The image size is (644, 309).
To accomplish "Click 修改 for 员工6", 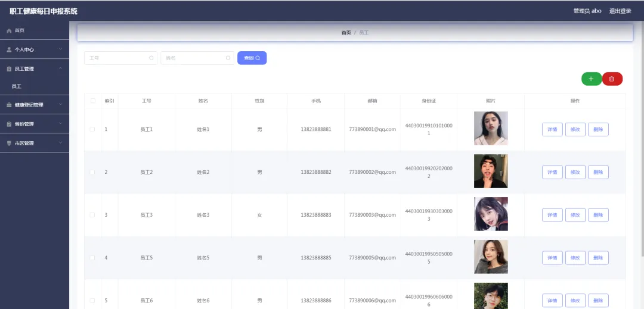I will [x=575, y=301].
